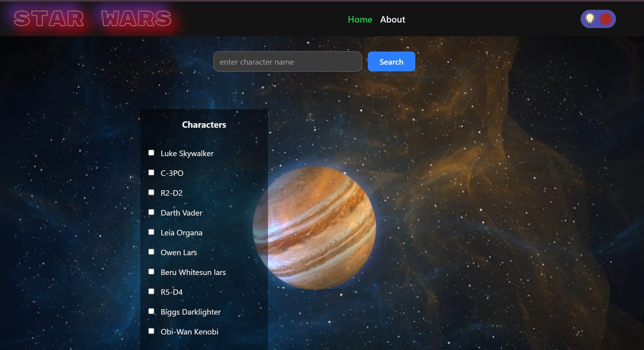
Task: Click the R5-D4 name label
Action: point(171,292)
